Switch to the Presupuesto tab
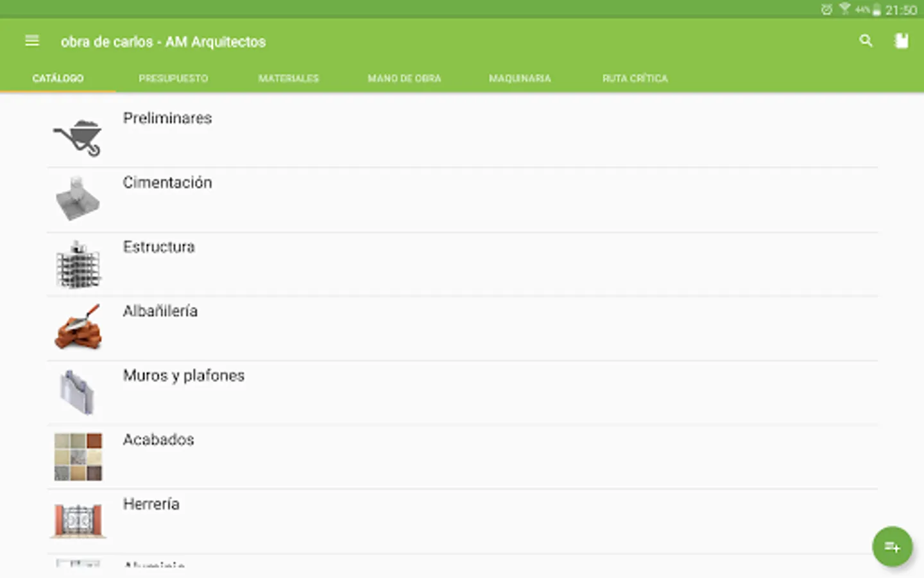 pos(173,78)
